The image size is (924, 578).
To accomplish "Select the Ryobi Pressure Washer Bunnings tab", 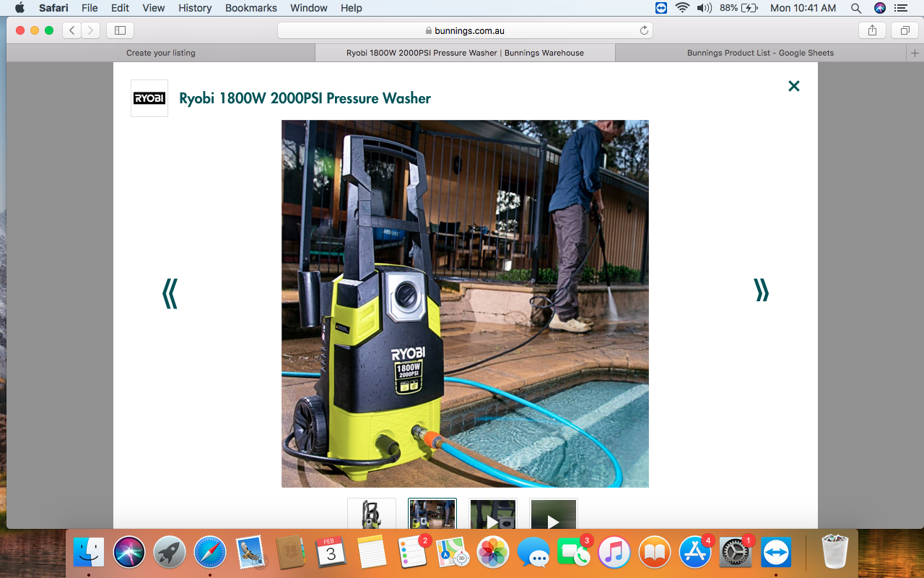I will pyautogui.click(x=465, y=53).
